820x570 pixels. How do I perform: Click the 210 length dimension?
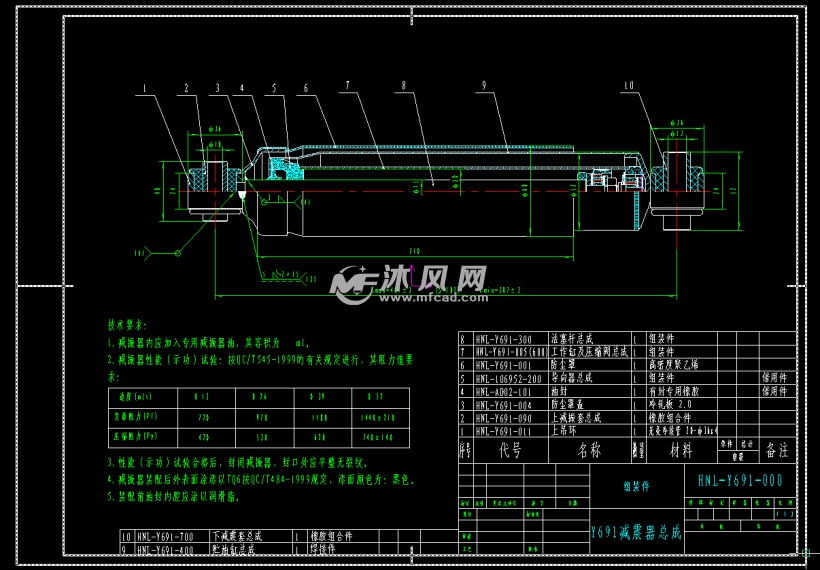coord(414,252)
